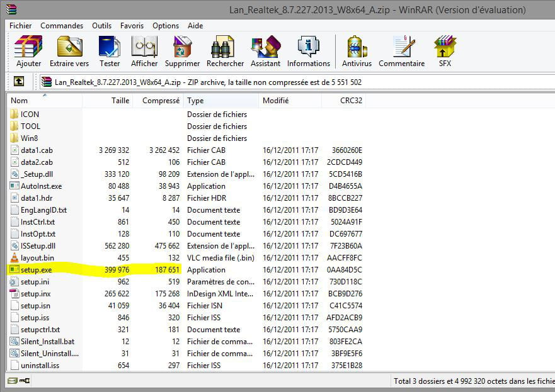Open the Favoris menu
The height and width of the screenshot is (392, 555).
(132, 26)
